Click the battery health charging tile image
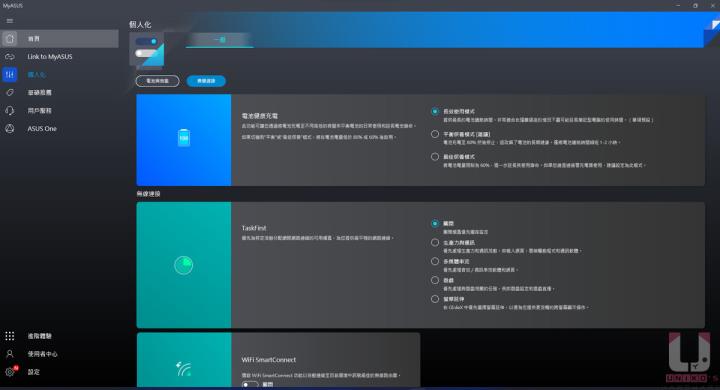This screenshot has width=720, height=390. tap(184, 140)
